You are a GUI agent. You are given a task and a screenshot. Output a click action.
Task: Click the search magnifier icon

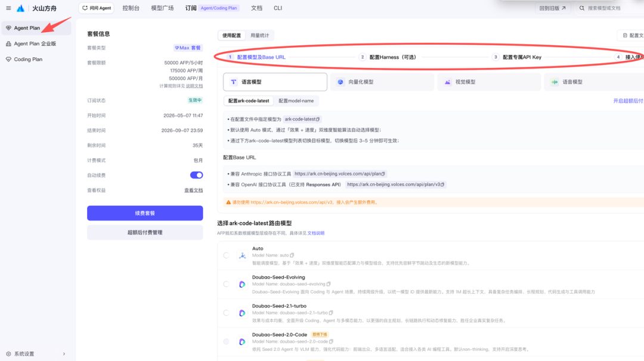click(582, 8)
